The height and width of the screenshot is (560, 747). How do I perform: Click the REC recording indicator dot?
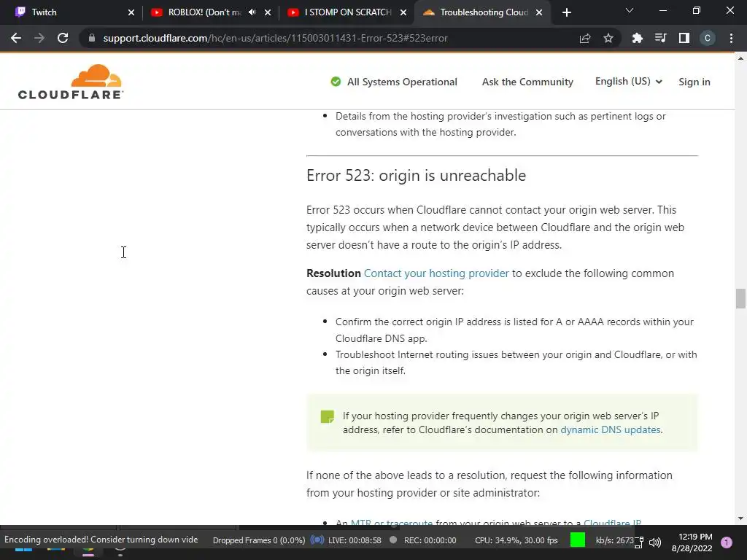393,540
